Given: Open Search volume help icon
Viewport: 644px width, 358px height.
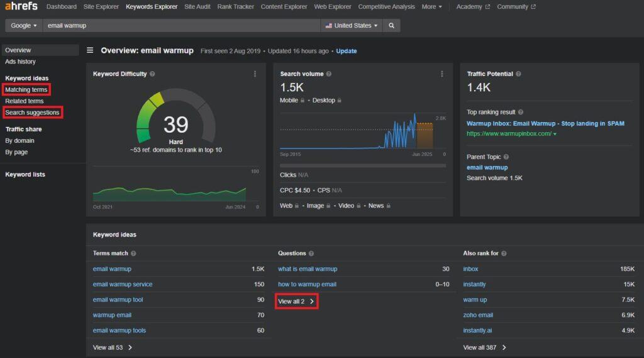Looking at the screenshot, I should [328, 74].
